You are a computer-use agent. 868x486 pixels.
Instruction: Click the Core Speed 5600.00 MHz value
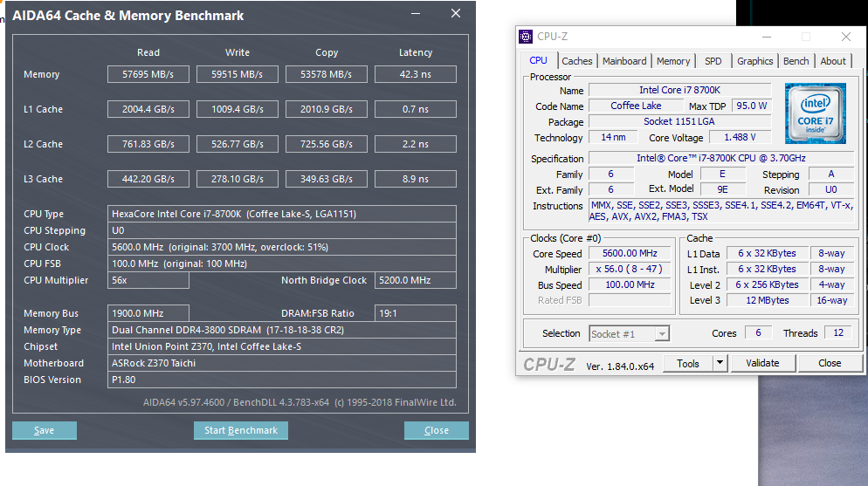tap(630, 253)
